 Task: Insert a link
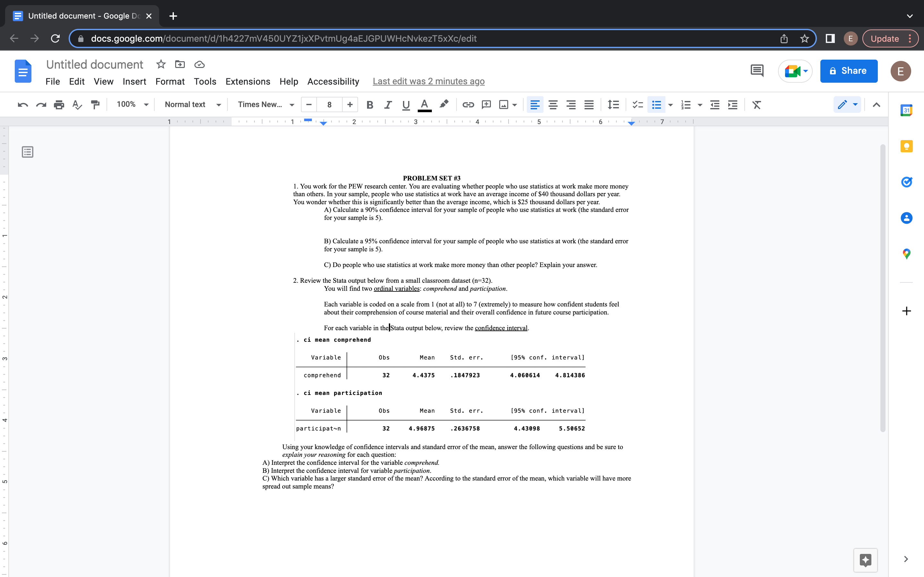[x=468, y=105]
